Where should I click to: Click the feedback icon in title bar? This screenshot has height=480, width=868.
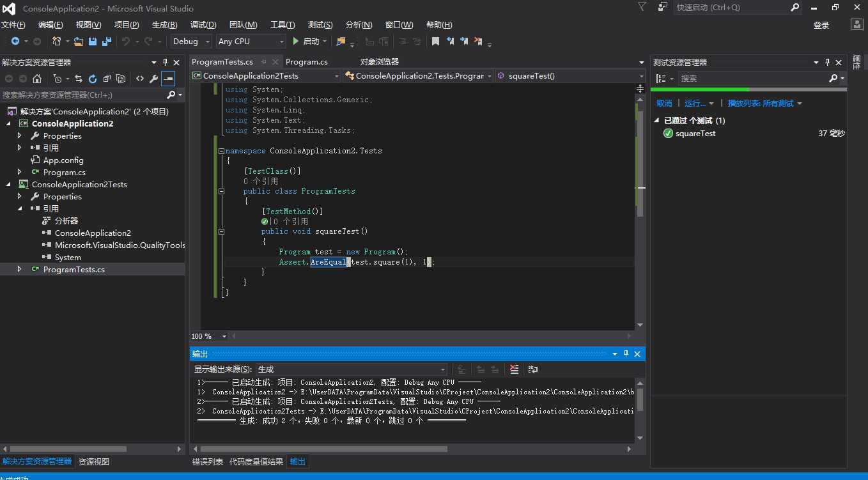click(663, 7)
